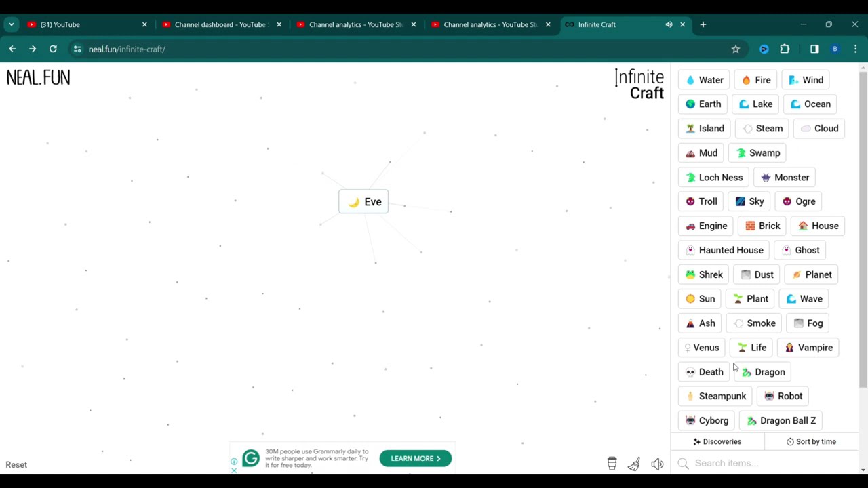Image resolution: width=868 pixels, height=488 pixels.
Task: Grab the Sky element
Action: (x=749, y=201)
